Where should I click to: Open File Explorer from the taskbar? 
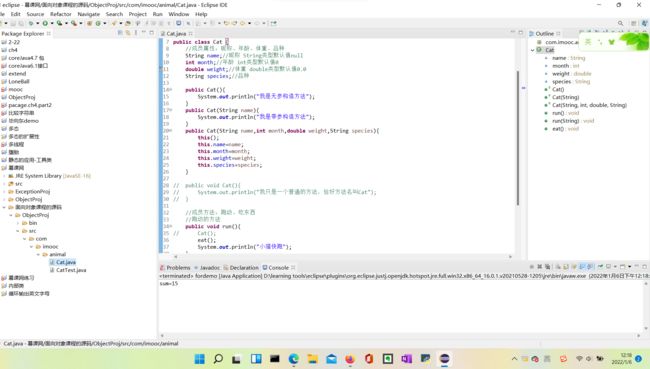pyautogui.click(x=313, y=359)
